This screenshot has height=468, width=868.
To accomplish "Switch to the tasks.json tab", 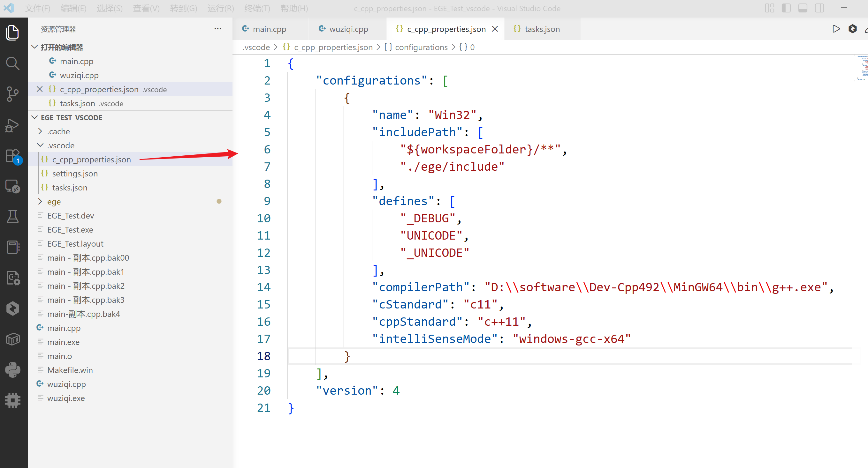I will [542, 29].
